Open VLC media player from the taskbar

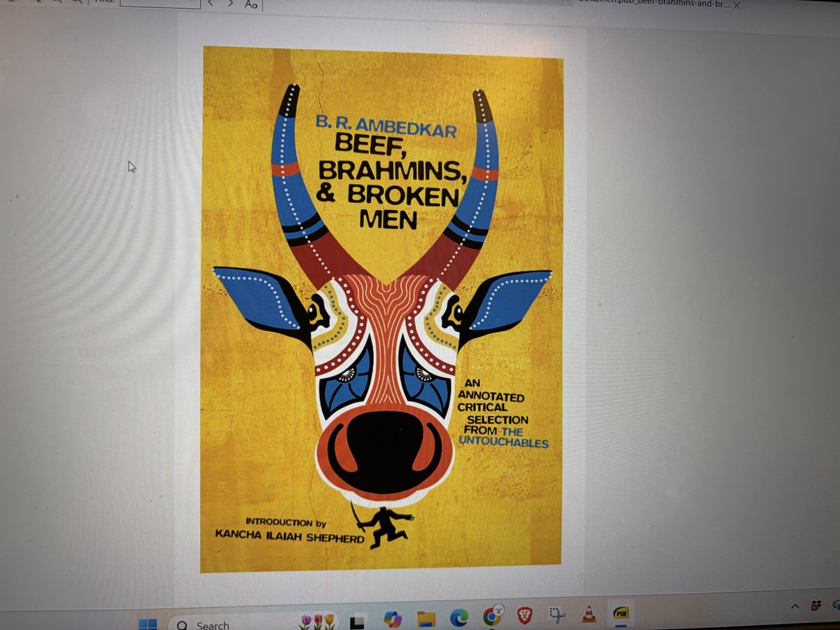(589, 615)
